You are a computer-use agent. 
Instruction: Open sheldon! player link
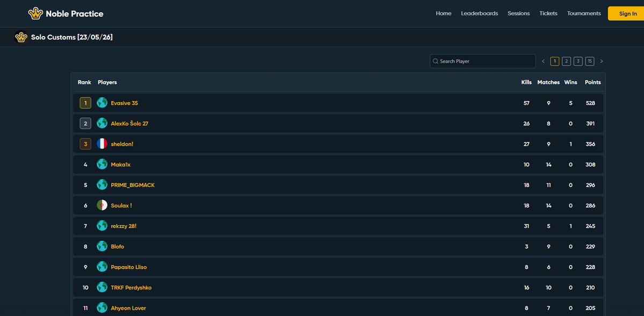point(122,144)
